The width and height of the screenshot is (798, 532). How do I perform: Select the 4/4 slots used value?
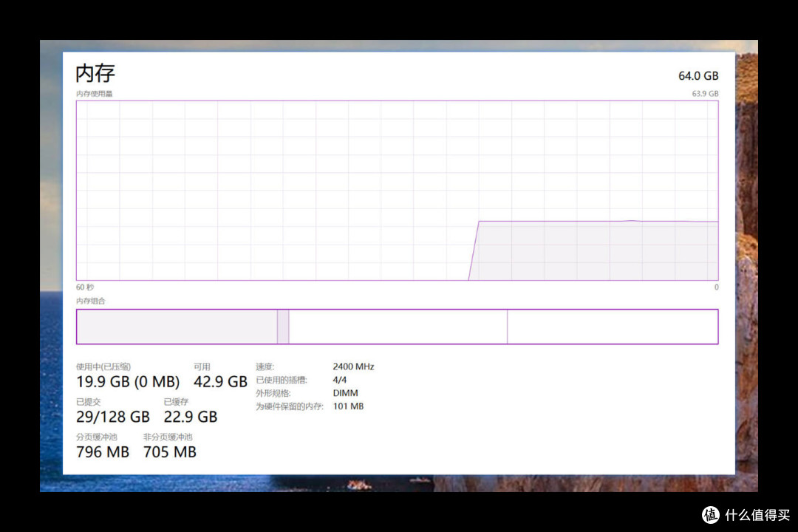(339, 380)
